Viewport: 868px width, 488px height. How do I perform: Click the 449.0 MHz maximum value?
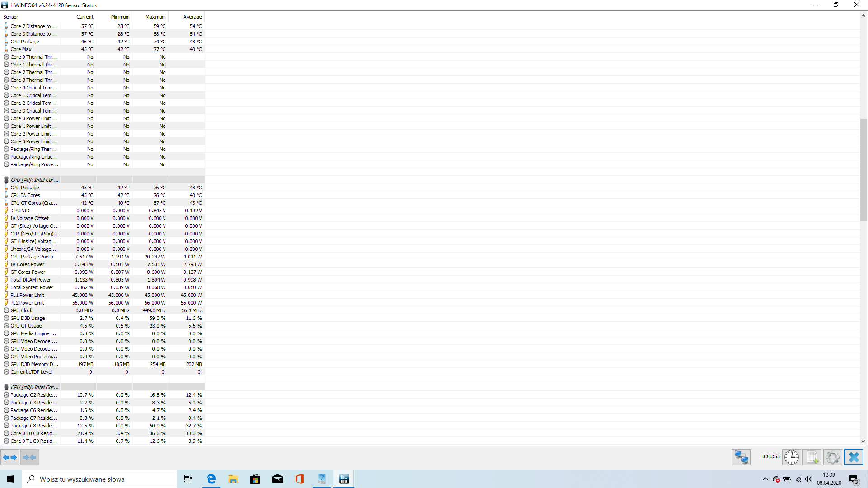pos(154,310)
